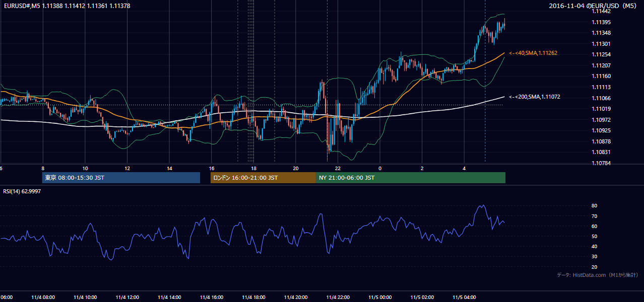Click RSI level 40 on the axis

tap(594, 246)
